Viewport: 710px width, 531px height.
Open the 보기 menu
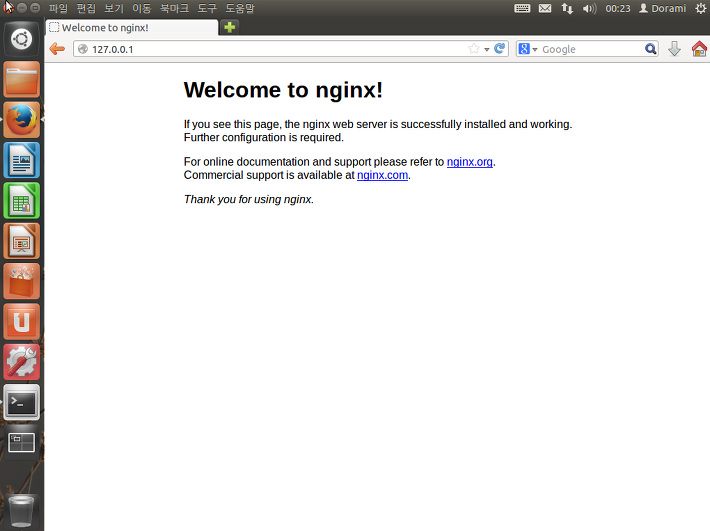(x=114, y=8)
